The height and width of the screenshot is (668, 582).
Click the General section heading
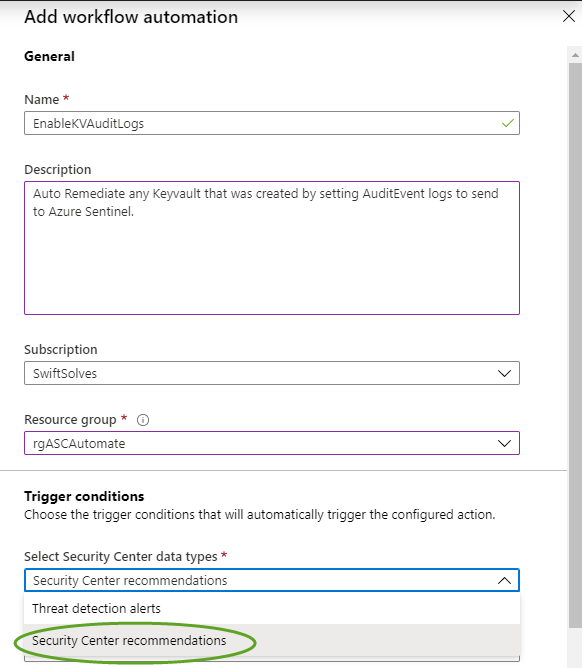click(x=49, y=56)
